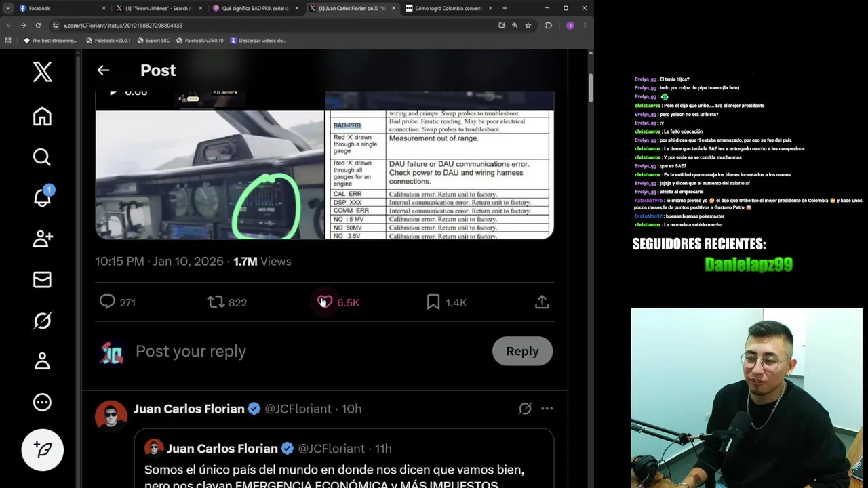Go to Home in the X sidebar
Screen dimensions: 868x488
point(42,117)
